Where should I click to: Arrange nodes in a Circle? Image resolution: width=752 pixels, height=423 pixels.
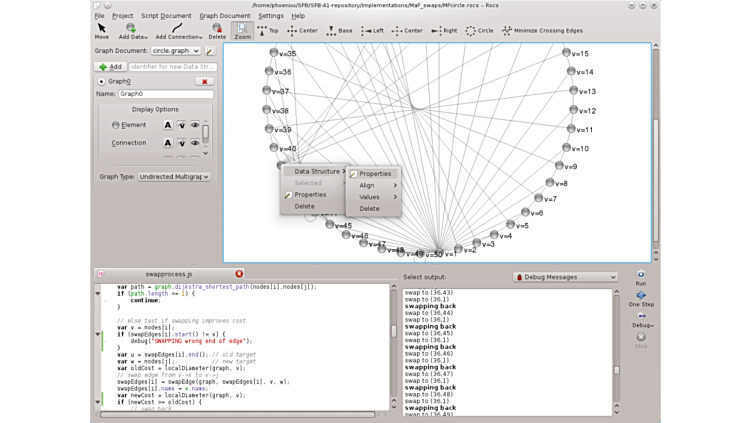pyautogui.click(x=478, y=31)
